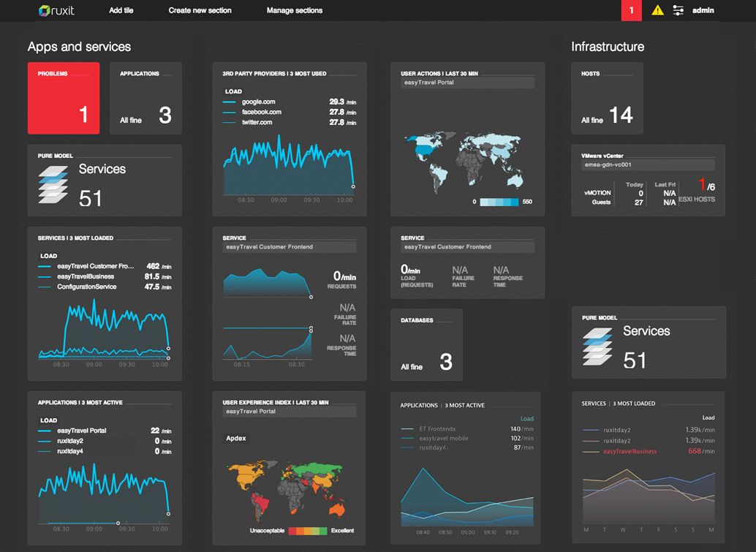The width and height of the screenshot is (756, 552).
Task: Click Services 51 text under Infrastructure
Action: (646, 347)
